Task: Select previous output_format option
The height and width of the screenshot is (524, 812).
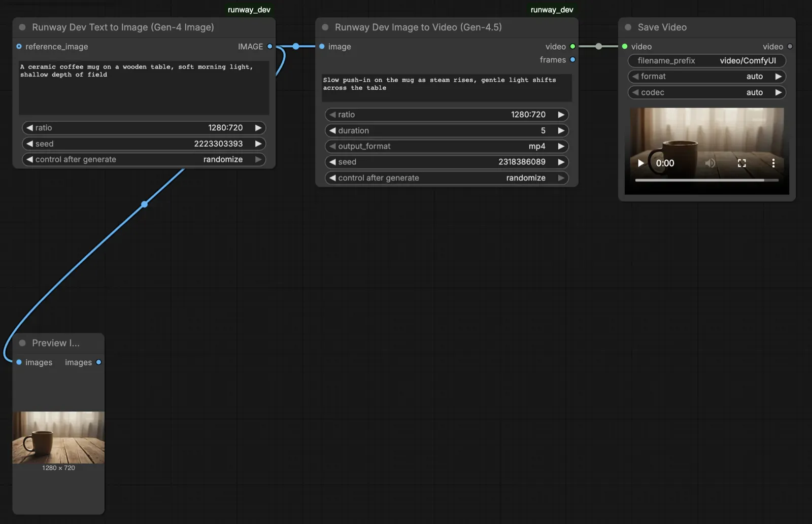Action: [x=332, y=146]
